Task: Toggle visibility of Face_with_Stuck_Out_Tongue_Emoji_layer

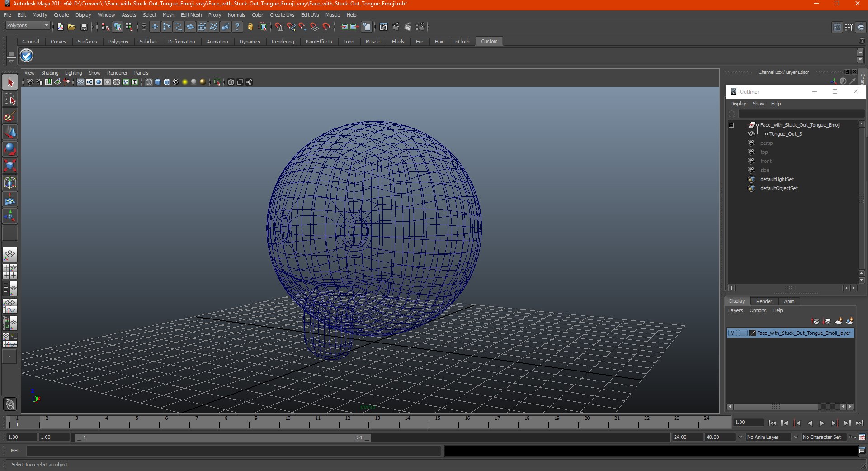Action: [732, 333]
